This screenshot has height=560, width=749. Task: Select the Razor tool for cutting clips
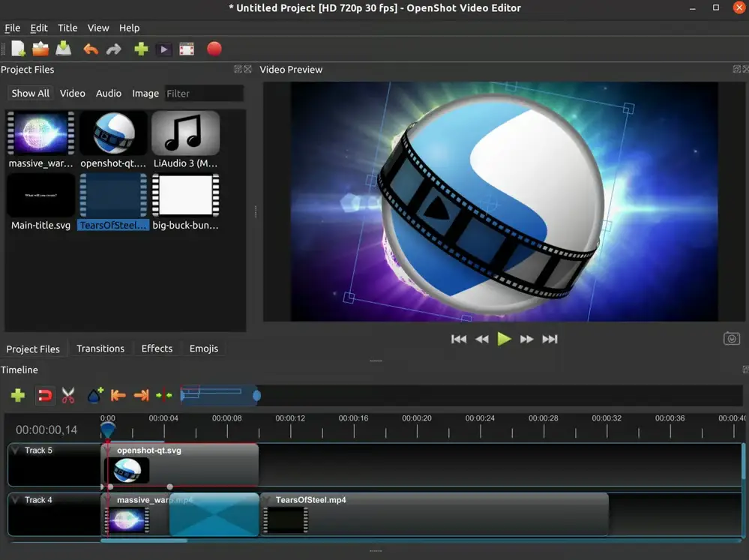[67, 395]
